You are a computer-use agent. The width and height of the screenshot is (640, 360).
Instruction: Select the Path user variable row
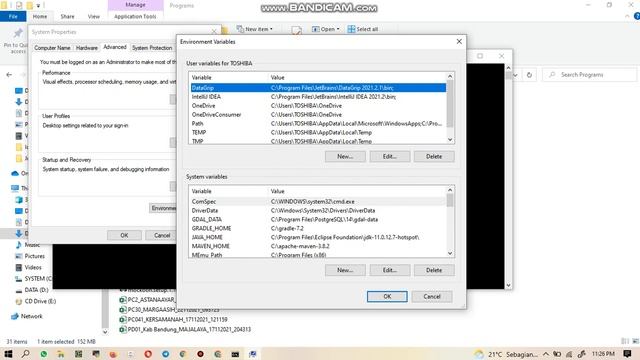[318, 123]
